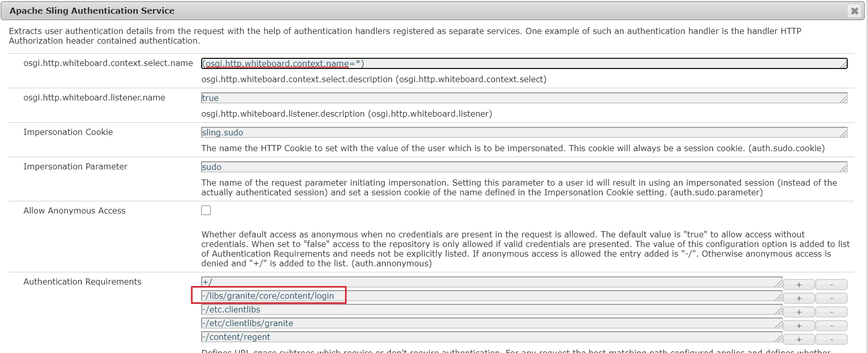This screenshot has height=353, width=868.
Task: Toggle the Allow Anonymous Access checkbox
Action: pos(206,210)
